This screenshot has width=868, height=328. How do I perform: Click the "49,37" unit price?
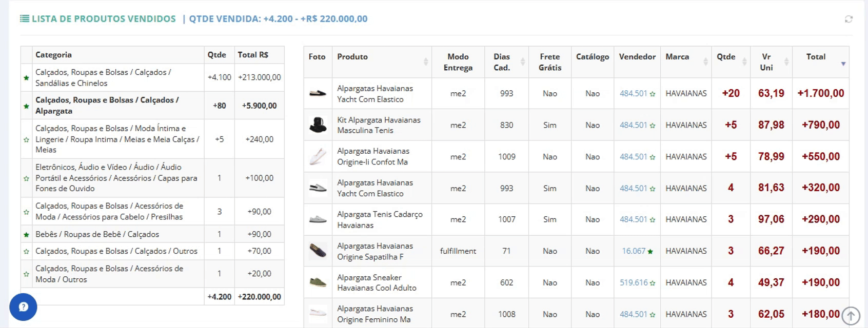point(771,282)
